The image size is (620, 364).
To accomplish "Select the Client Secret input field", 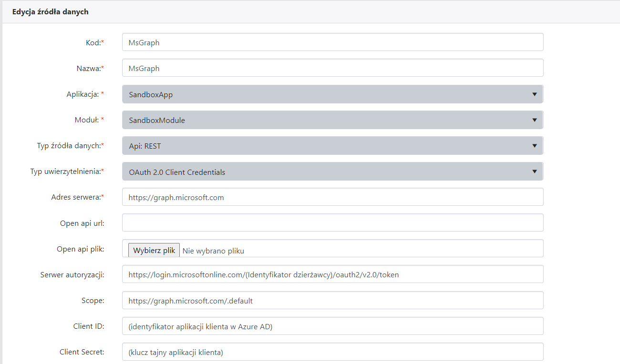I will 332,352.
